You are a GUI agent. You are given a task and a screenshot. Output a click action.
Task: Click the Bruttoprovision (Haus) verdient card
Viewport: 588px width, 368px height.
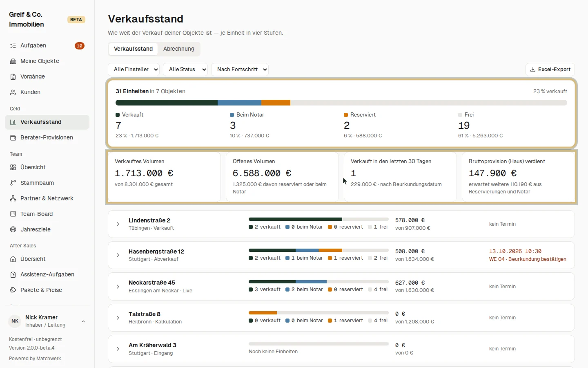(518, 177)
